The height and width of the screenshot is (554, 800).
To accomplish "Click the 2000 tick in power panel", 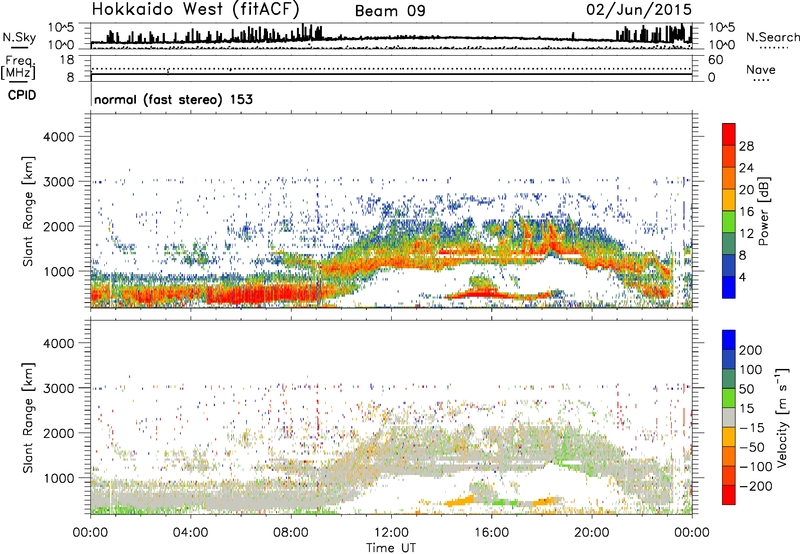I will point(58,226).
